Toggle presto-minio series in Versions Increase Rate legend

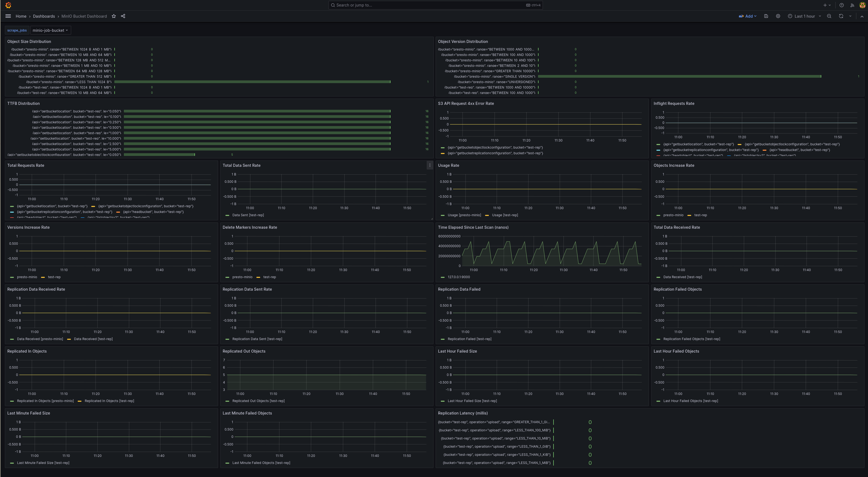click(x=27, y=277)
